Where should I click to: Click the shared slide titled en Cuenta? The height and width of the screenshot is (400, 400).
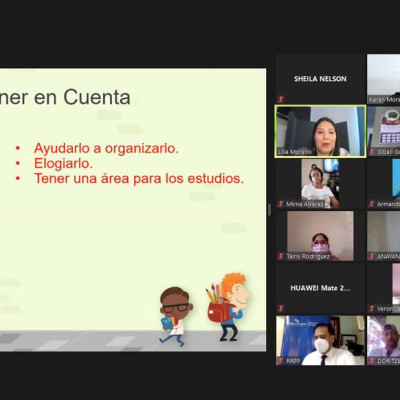pyautogui.click(x=133, y=210)
